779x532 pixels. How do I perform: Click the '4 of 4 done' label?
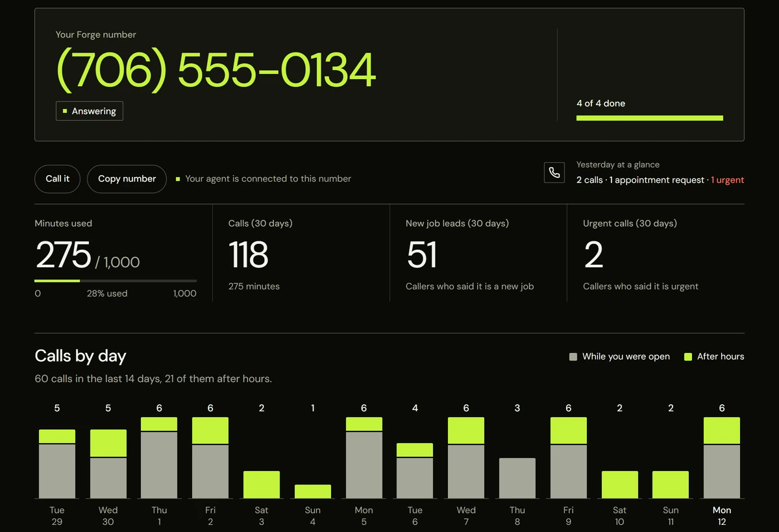click(600, 103)
